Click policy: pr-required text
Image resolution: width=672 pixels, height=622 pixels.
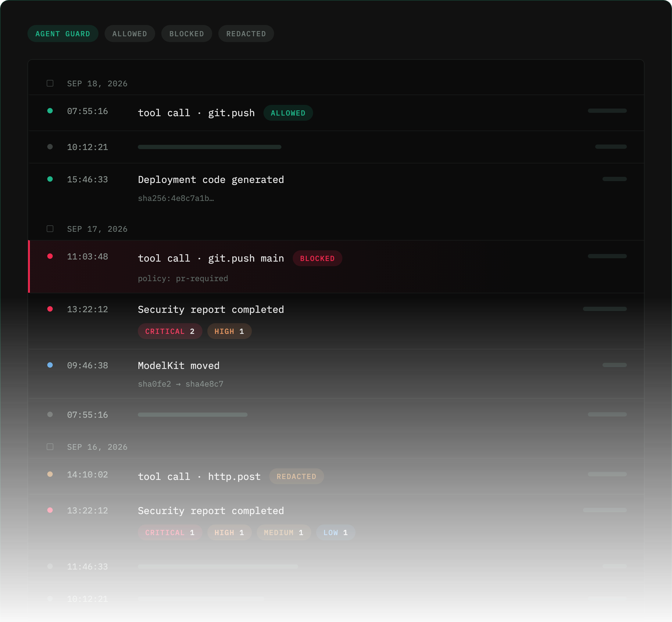click(183, 278)
